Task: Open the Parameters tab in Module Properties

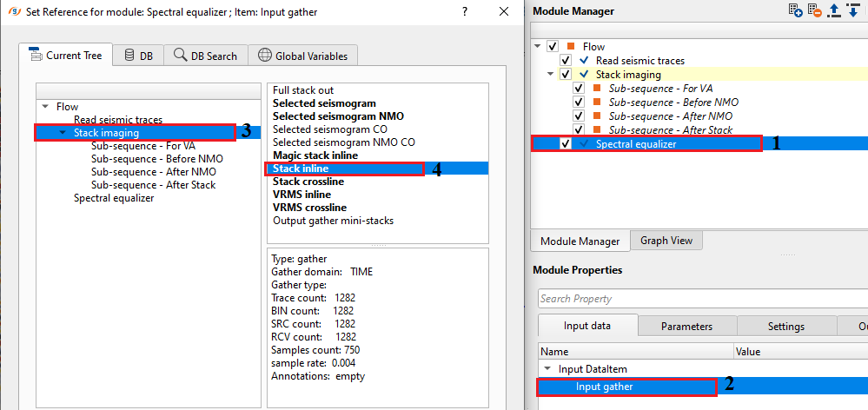Action: (686, 327)
